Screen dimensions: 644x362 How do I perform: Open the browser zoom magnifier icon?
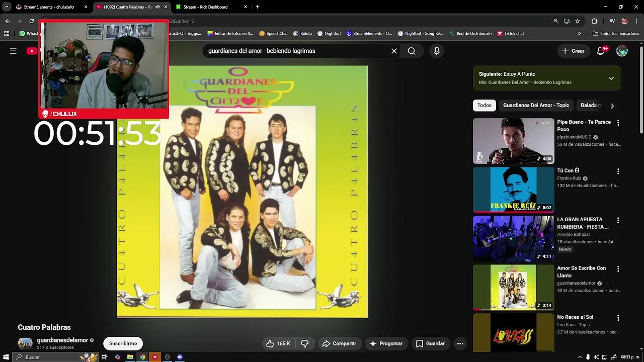pos(555,21)
